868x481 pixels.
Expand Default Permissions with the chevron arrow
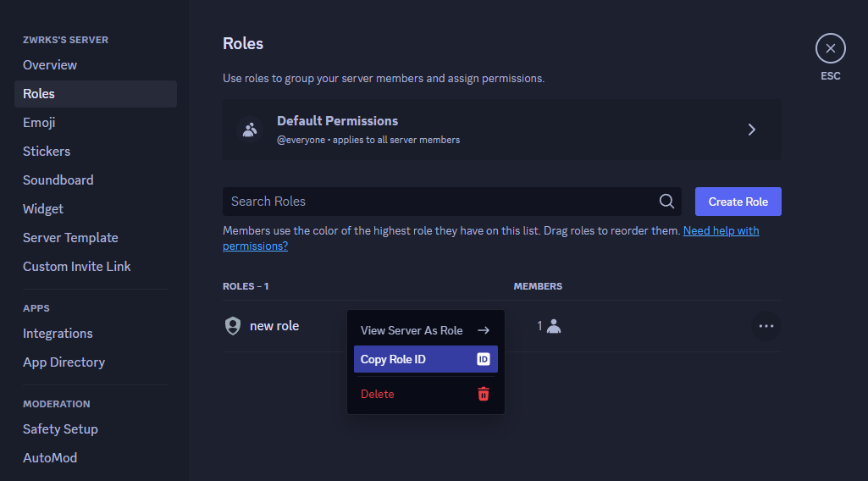coord(752,130)
